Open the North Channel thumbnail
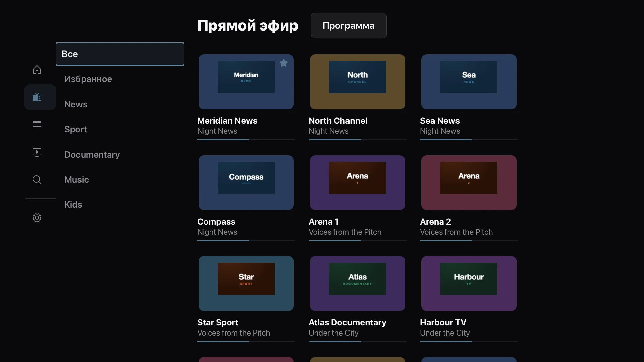Screen dimensions: 644x362 point(358,82)
